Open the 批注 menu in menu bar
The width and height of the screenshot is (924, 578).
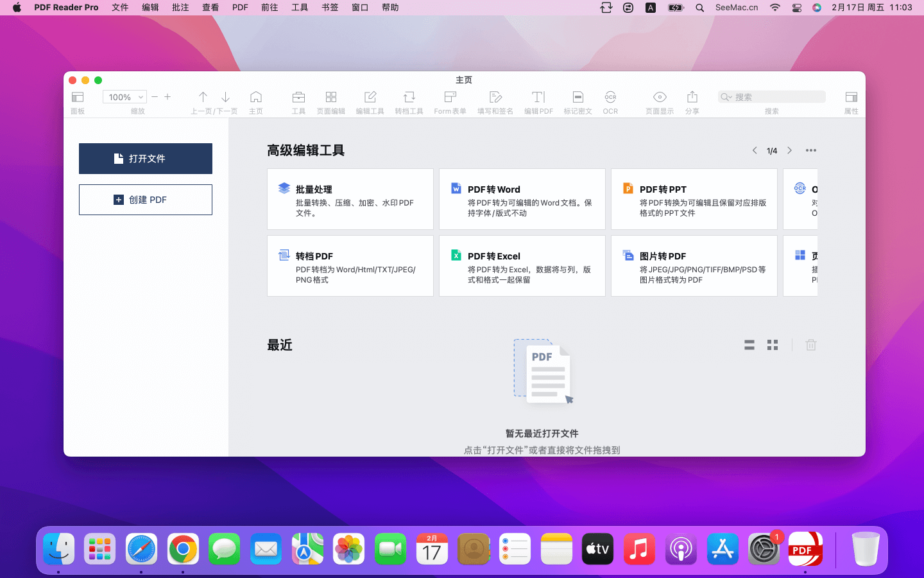180,8
